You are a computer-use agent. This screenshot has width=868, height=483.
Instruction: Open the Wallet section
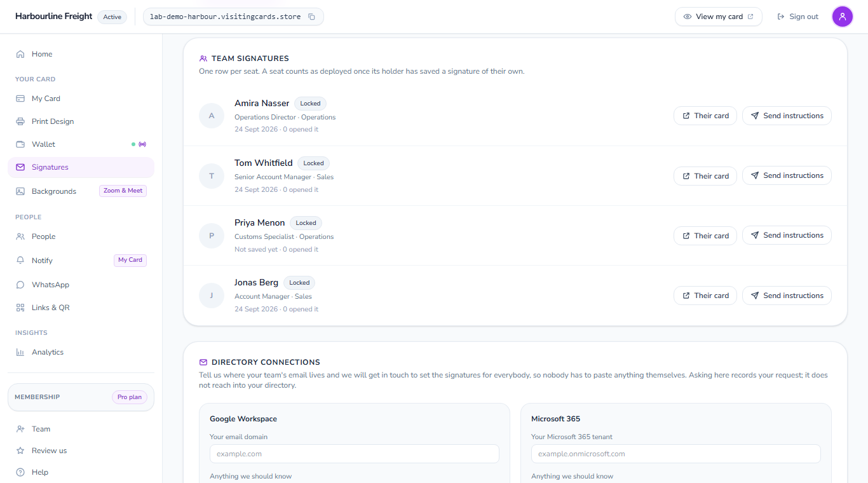pos(81,144)
